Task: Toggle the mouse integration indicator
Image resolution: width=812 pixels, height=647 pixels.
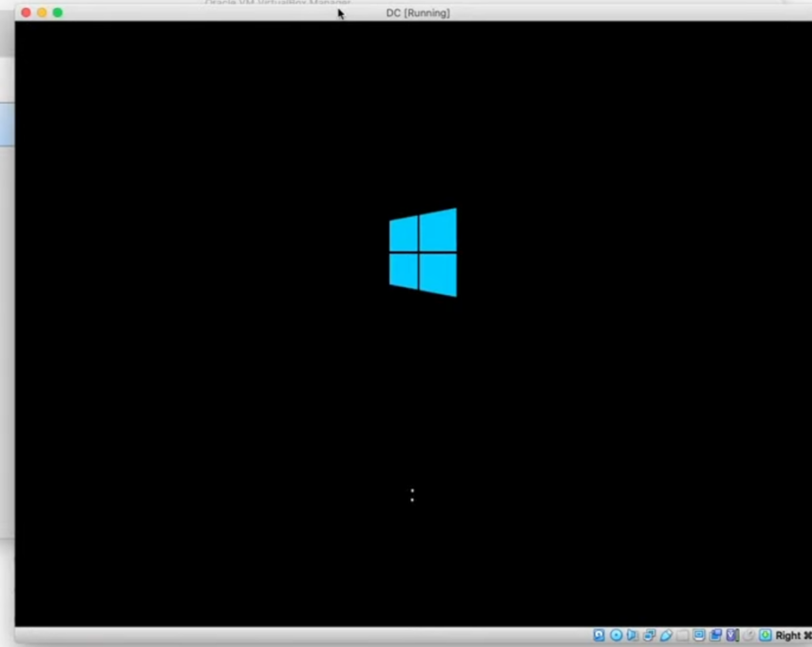Action: pyautogui.click(x=749, y=635)
